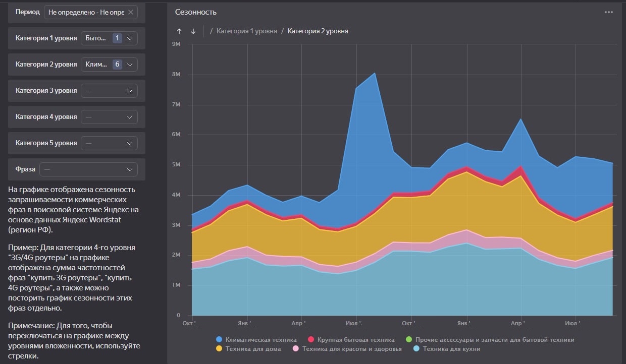Open the Период date range field
Screen dimensions: 626x364
point(91,12)
